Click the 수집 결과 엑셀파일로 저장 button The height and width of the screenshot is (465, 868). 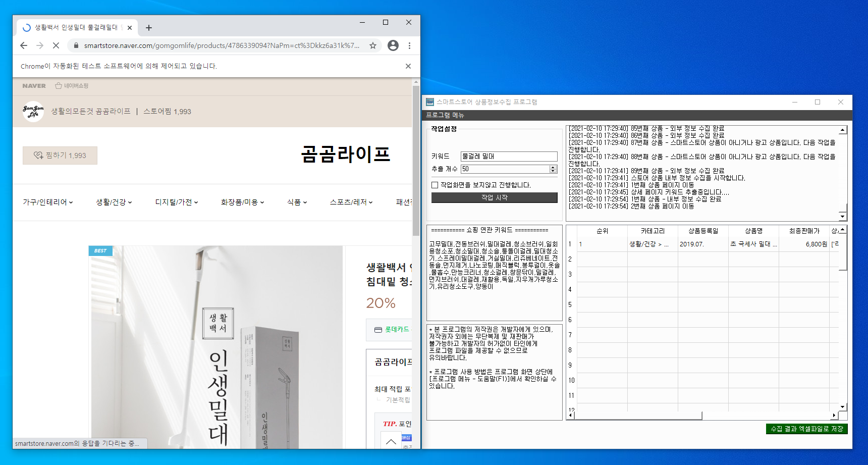807,429
